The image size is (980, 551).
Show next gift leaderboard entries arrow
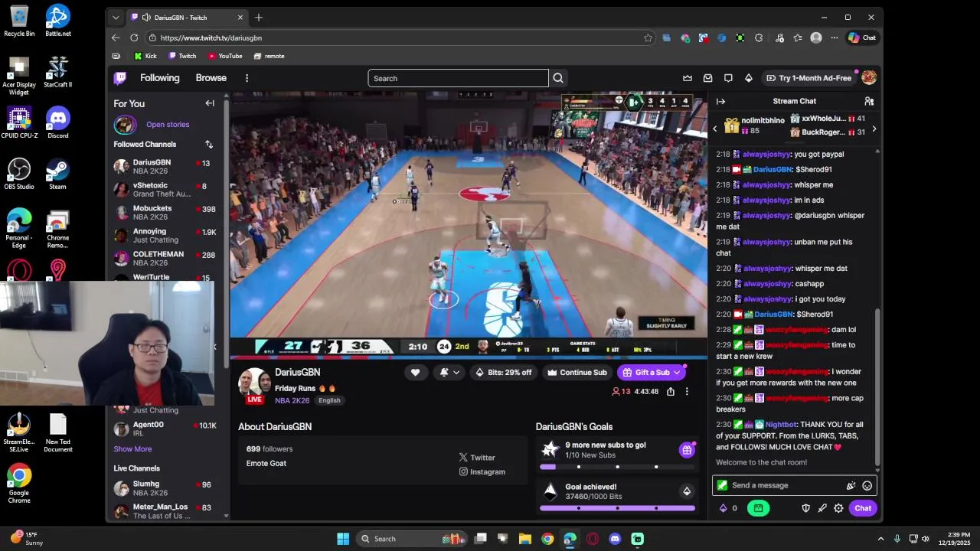(874, 129)
